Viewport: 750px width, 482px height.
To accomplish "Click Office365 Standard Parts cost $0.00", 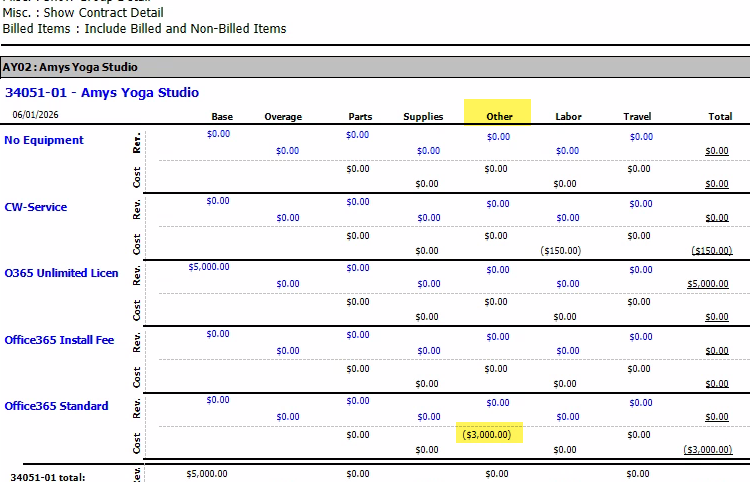I will click(358, 435).
